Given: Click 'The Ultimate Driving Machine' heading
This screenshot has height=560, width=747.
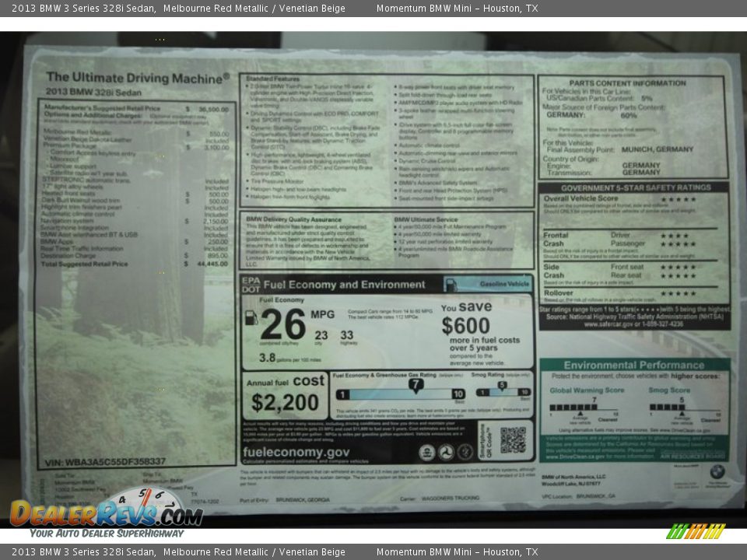Looking at the screenshot, I should (139, 78).
